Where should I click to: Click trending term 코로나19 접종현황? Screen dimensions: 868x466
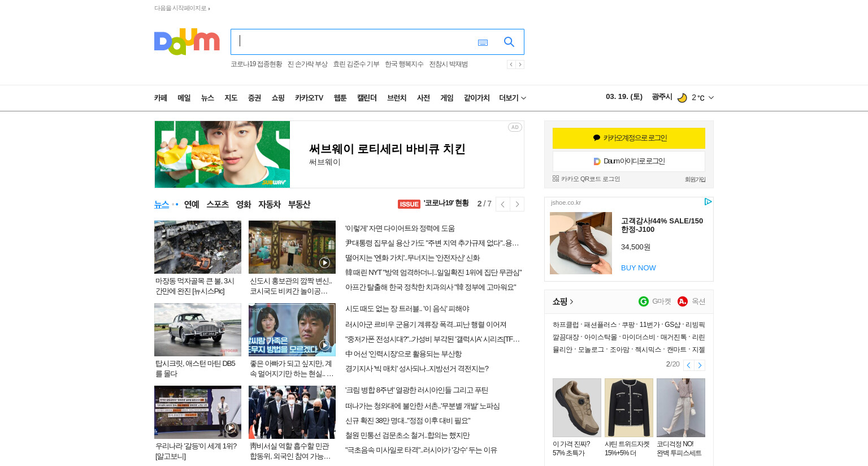pyautogui.click(x=256, y=64)
